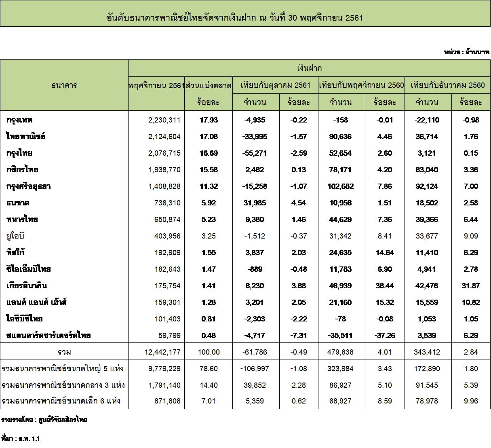This screenshot has width=491, height=448.
Task: Click the percent value 36.44
Action: 385,286
